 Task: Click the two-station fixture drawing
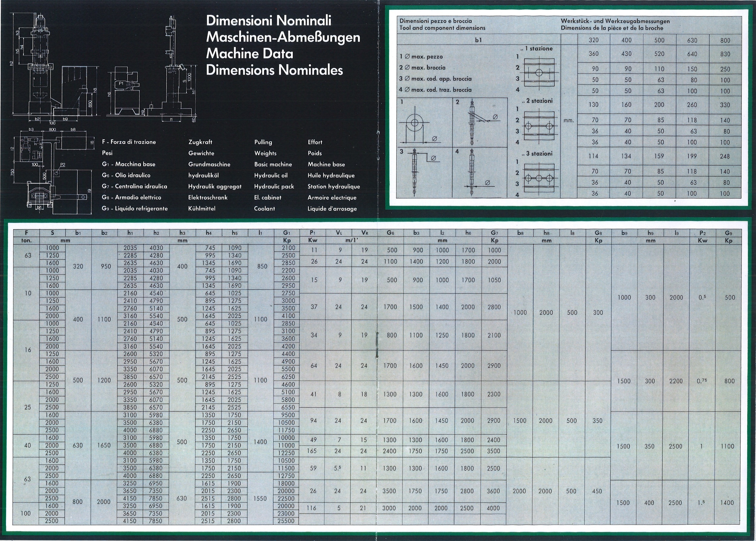(x=539, y=126)
